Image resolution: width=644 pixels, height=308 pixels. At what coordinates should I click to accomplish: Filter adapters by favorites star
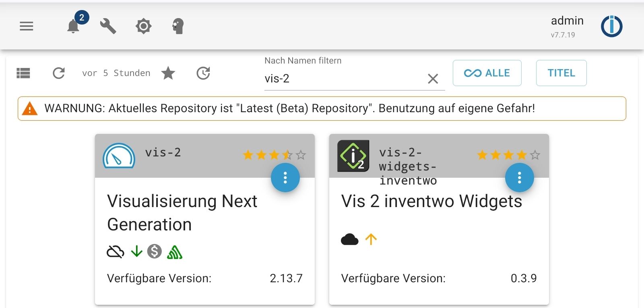(x=168, y=73)
